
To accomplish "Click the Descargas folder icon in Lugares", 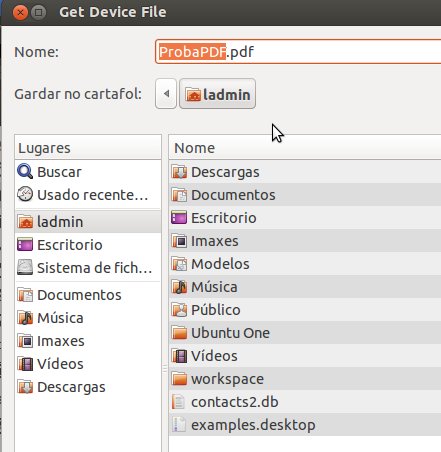I will [x=25, y=387].
